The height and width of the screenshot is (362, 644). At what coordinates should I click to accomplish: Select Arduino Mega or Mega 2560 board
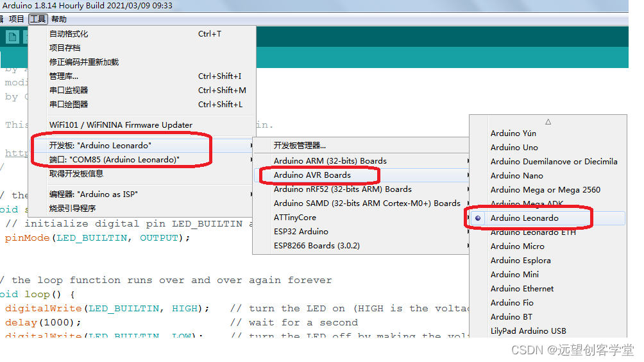(x=548, y=190)
